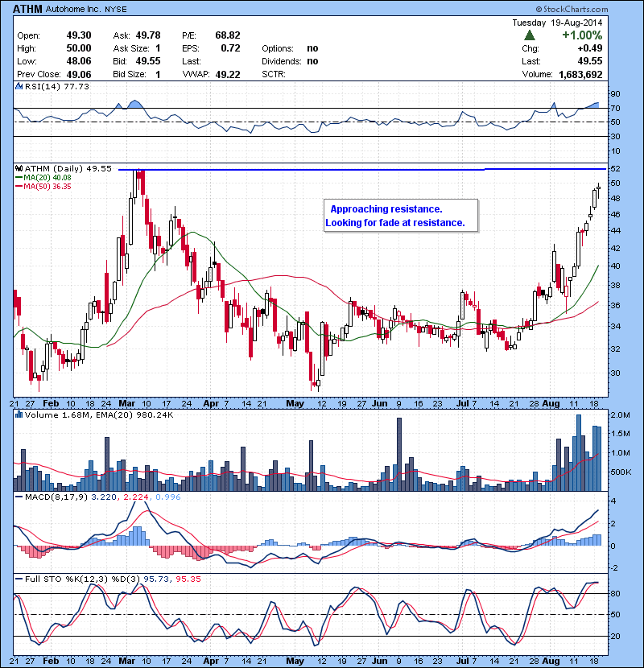Click the green up-triangle change indicator
The image size is (644, 668).
pos(530,35)
